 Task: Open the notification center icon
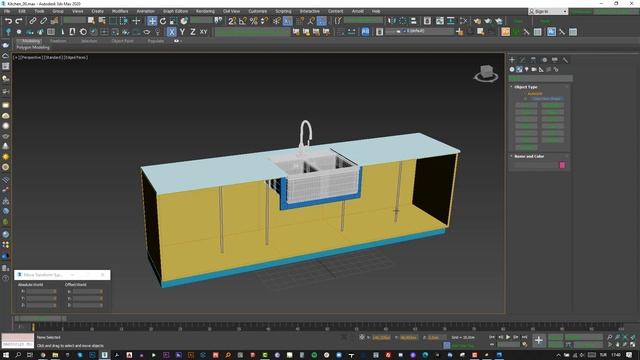(x=629, y=355)
